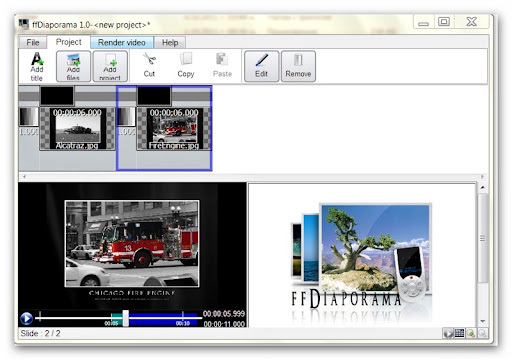
Task: Click the right panel scroll up arrow
Action: tap(482, 188)
